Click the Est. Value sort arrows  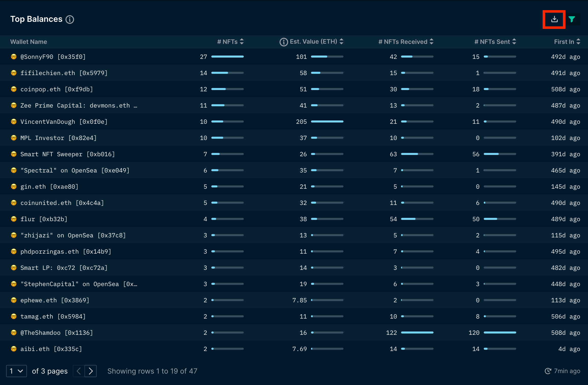(342, 42)
